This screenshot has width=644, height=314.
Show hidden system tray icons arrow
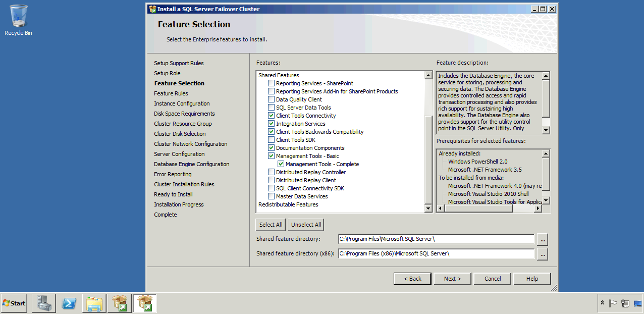coord(602,303)
